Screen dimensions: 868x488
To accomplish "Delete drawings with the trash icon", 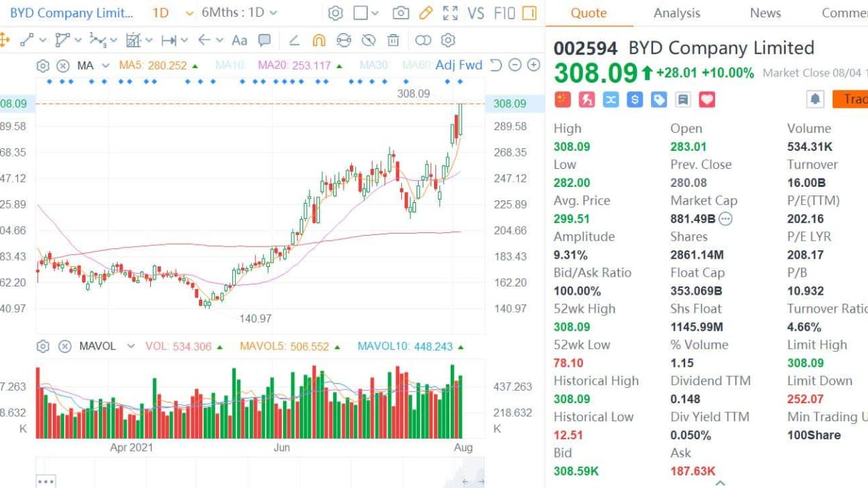I will click(x=393, y=40).
